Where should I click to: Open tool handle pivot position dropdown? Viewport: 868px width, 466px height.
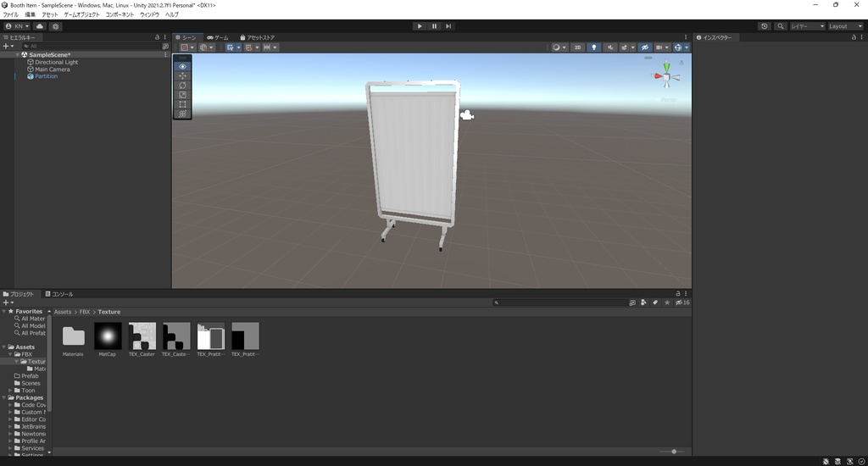[x=187, y=47]
